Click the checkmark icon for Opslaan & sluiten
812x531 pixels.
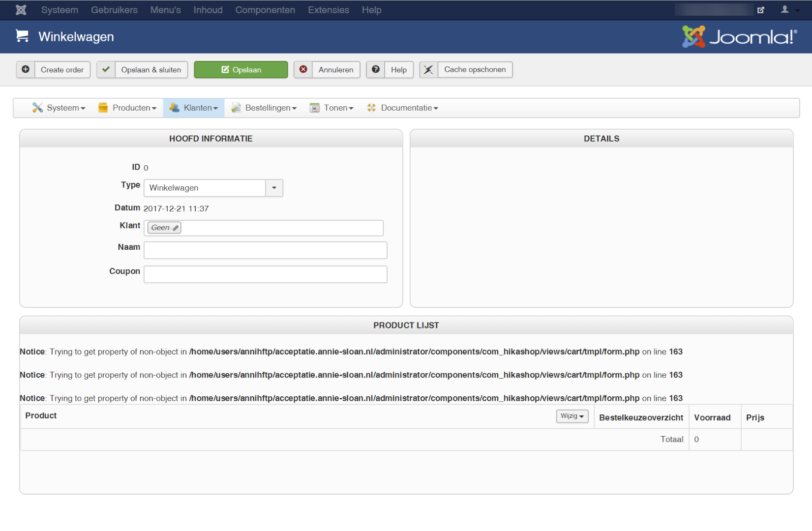(x=106, y=69)
